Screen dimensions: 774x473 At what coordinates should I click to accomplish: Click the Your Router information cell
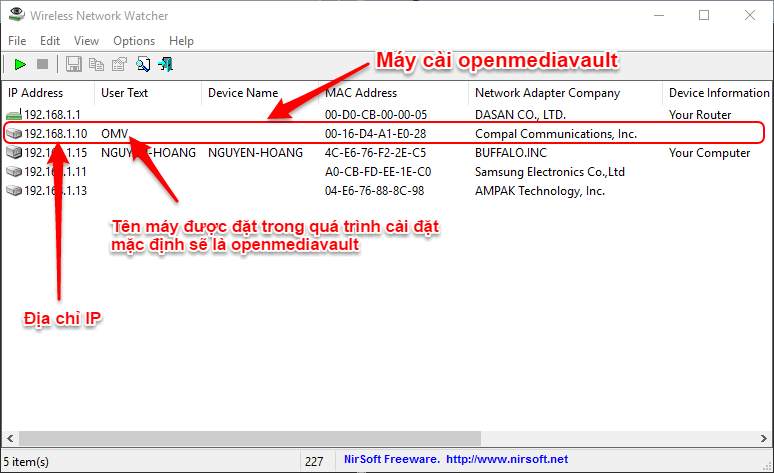(x=700, y=115)
